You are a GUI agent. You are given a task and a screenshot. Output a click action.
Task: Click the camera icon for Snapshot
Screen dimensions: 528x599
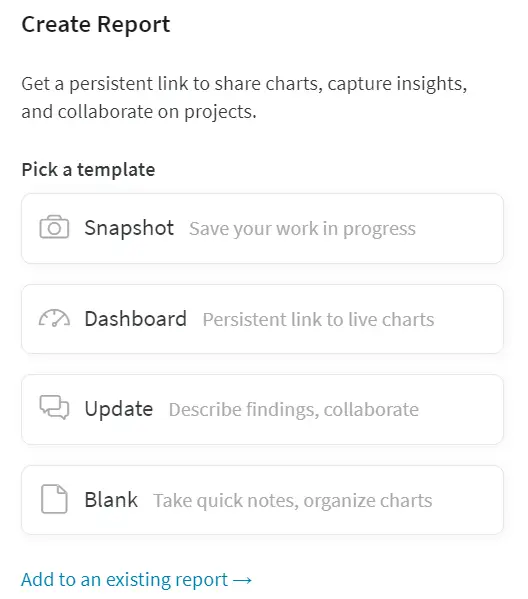[x=54, y=227]
